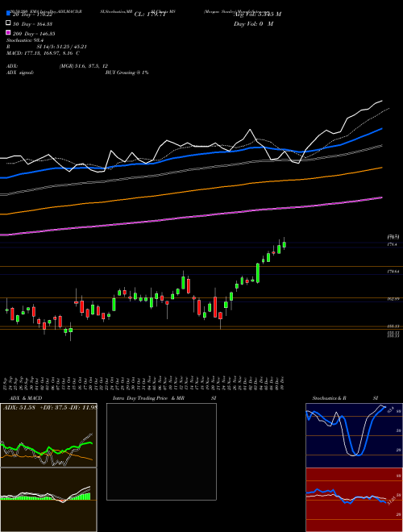The image size is (403, 532).
Task: Click the blue 20 Day legend swatch
Action: pyautogui.click(x=9, y=14)
